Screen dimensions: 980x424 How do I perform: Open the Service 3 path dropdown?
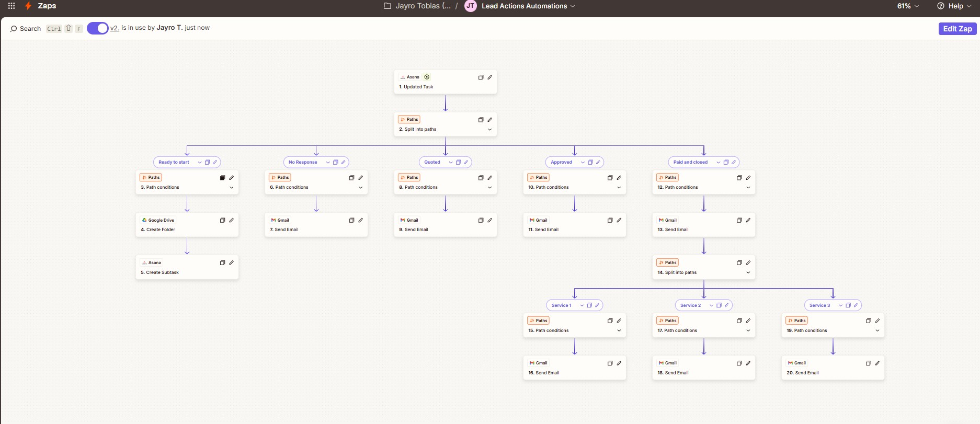point(840,306)
